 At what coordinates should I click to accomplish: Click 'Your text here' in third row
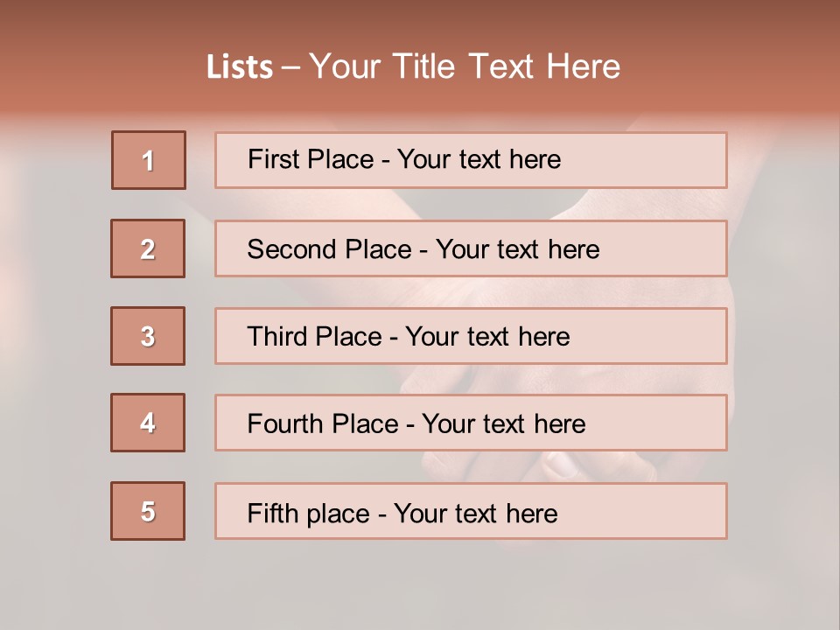pos(487,336)
